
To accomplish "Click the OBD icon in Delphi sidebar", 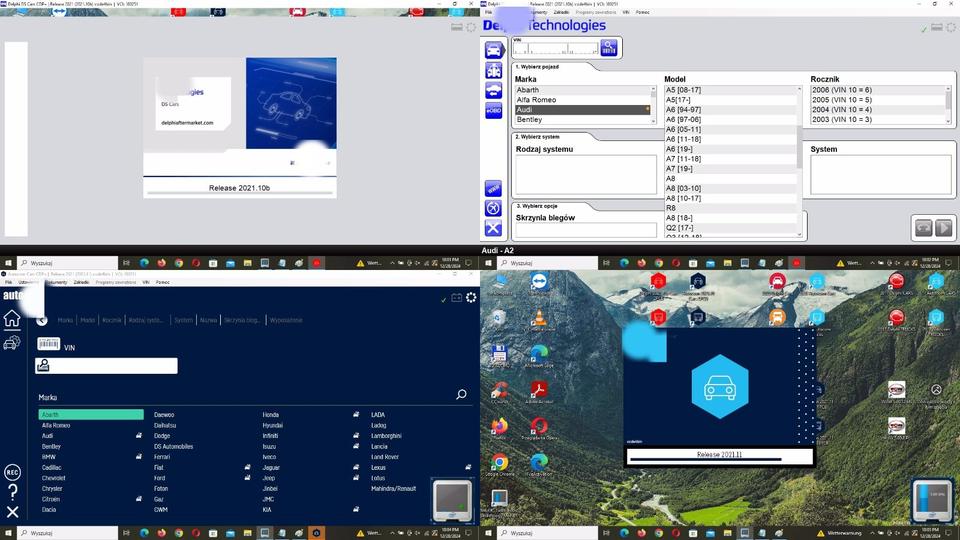I will (x=493, y=110).
